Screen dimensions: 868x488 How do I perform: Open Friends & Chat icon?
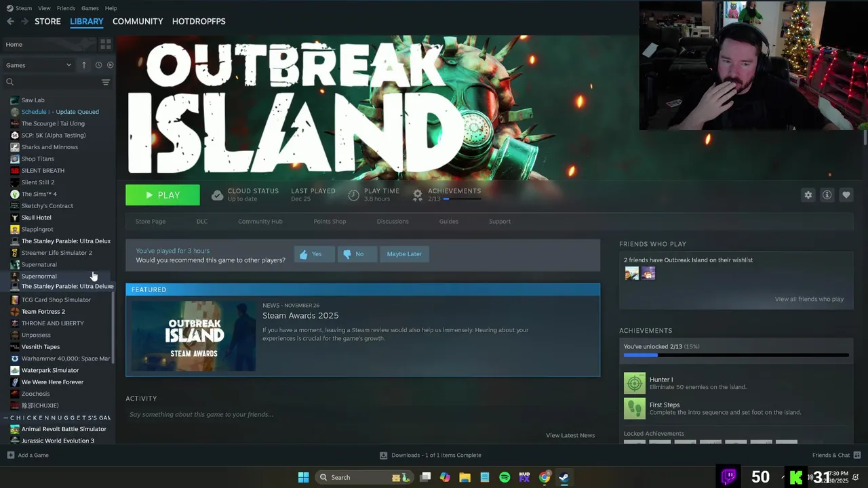(x=857, y=455)
